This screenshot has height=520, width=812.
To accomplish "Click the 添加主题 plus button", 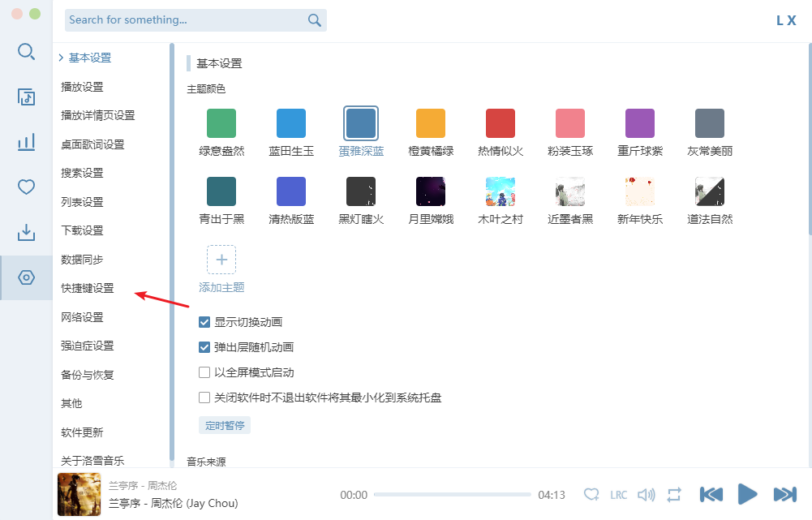I will 221,260.
